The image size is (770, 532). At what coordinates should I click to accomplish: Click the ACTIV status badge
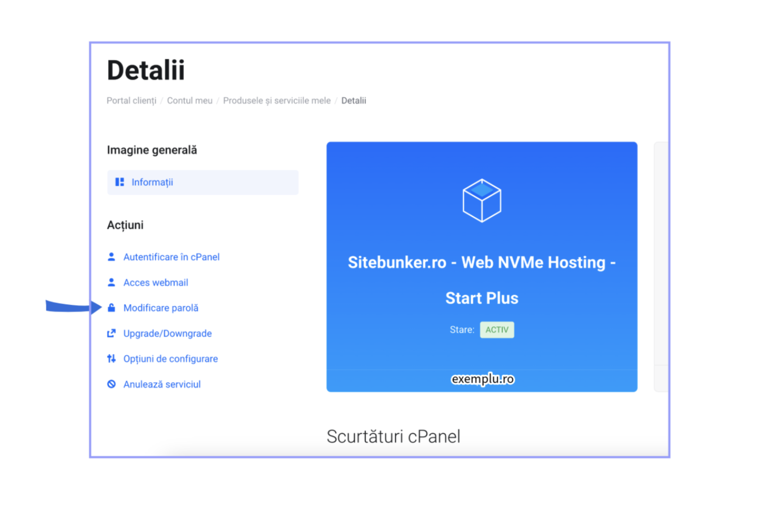pyautogui.click(x=497, y=330)
